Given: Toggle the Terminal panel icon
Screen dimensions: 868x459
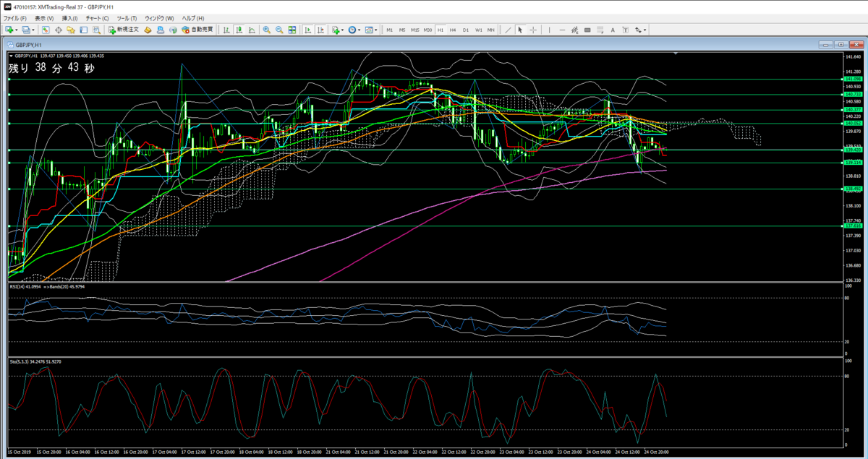Looking at the screenshot, I should click(83, 30).
